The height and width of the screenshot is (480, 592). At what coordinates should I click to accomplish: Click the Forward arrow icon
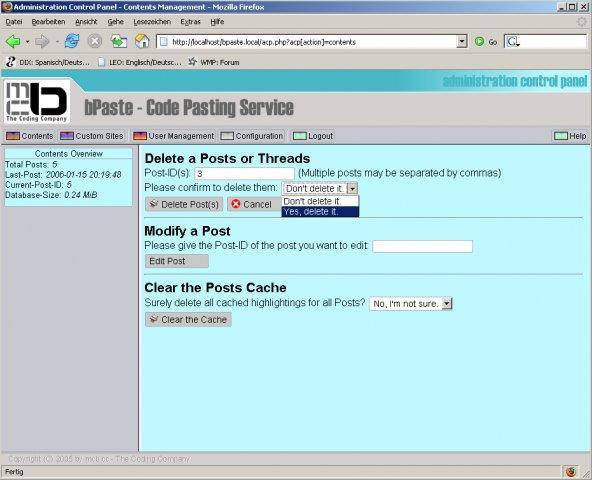42,42
